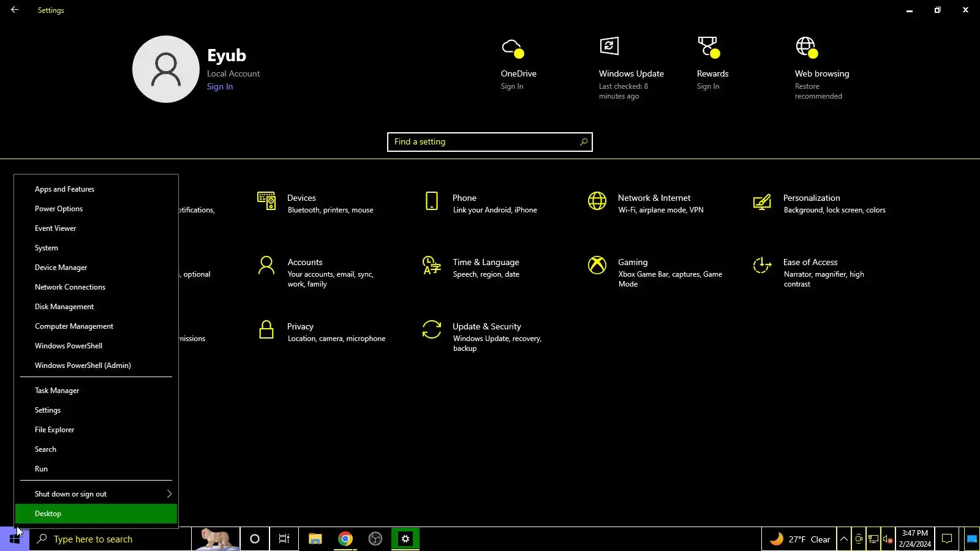Select System in the context menu
This screenshot has width=980, height=551.
click(x=96, y=248)
